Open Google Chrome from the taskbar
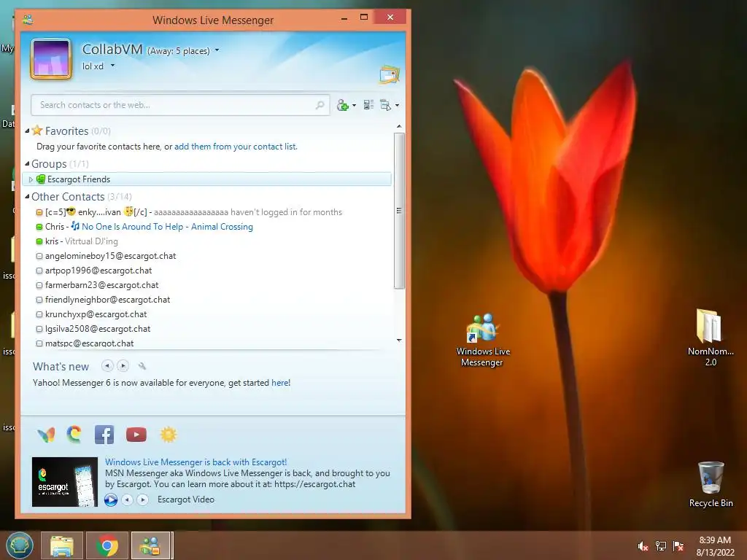 pyautogui.click(x=108, y=545)
